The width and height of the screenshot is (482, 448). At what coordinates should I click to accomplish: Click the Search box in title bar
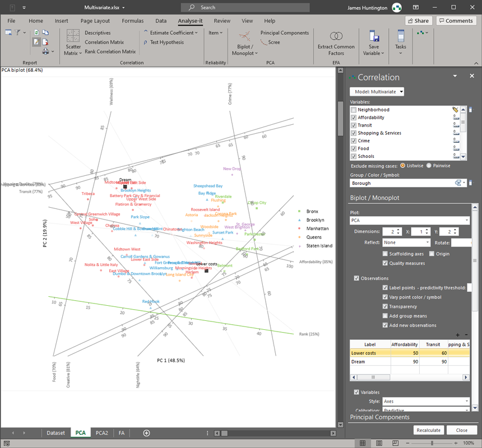245,7
